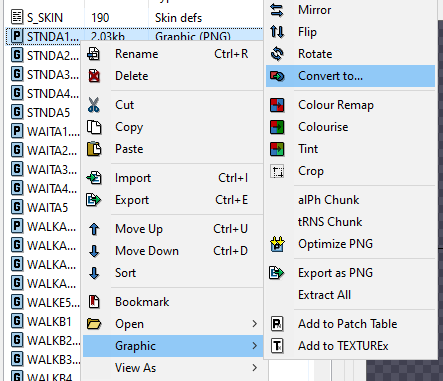
Task: Select the STNDA1 entry row
Action: (133, 36)
